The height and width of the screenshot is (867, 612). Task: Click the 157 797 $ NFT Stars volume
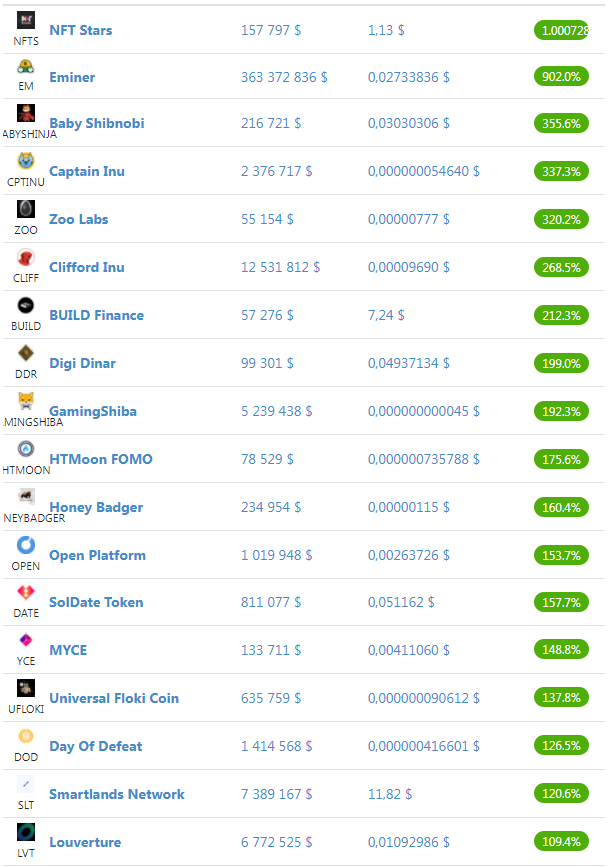point(271,30)
